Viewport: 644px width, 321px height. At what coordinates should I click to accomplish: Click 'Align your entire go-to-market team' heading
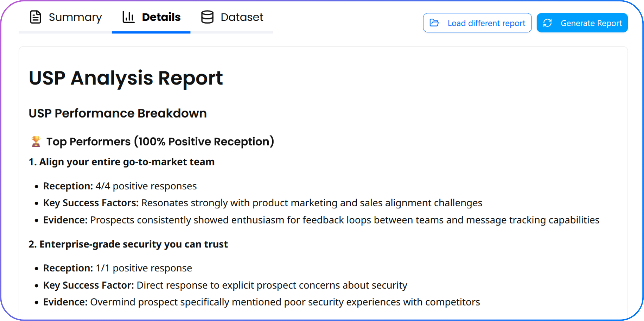(121, 162)
